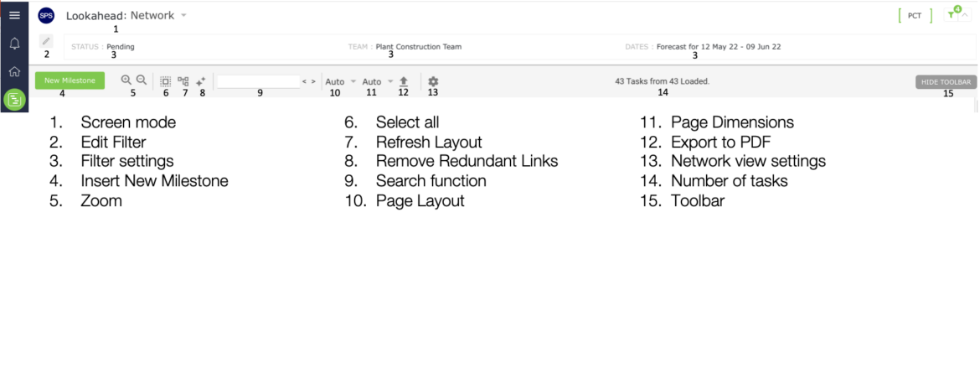Image resolution: width=980 pixels, height=368 pixels.
Task: Click the HIDE TOOLBAR button
Action: click(x=946, y=82)
